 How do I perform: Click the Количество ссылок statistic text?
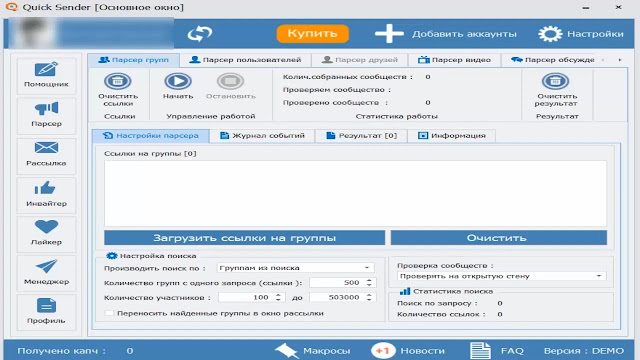click(x=441, y=314)
